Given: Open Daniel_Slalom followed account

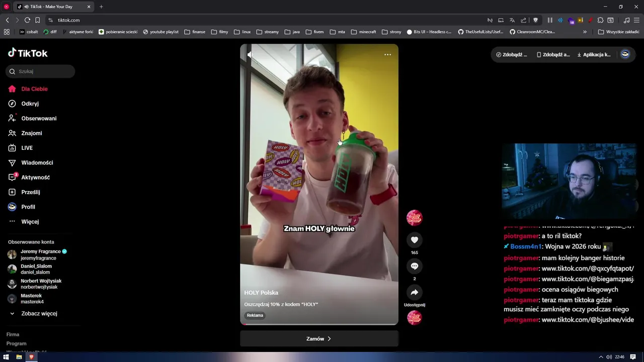Looking at the screenshot, I should tap(30, 269).
